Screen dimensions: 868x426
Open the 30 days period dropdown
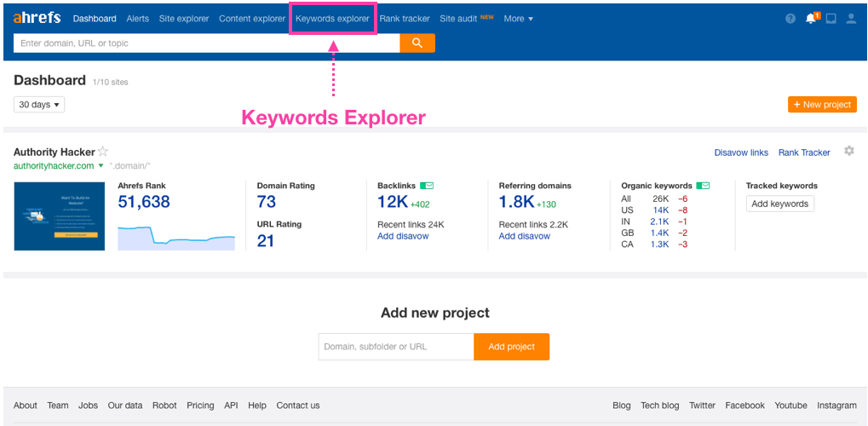pos(38,104)
